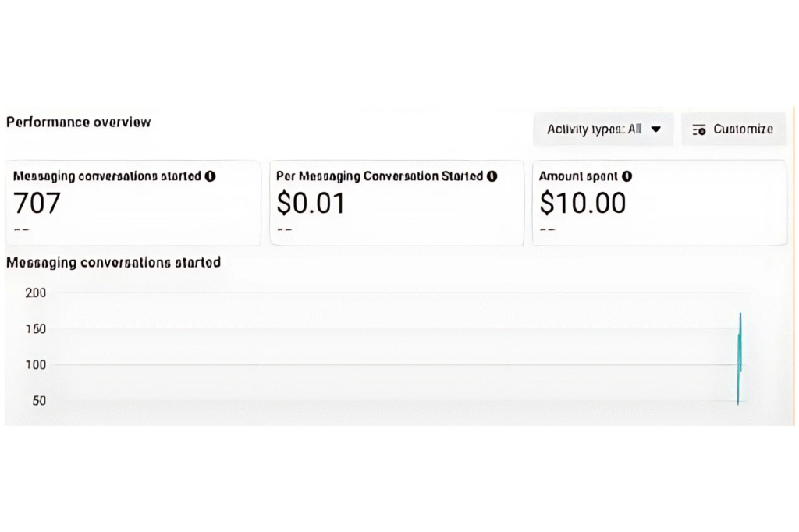This screenshot has width=799, height=532.
Task: Click the 150 axis label
Action: 37,328
